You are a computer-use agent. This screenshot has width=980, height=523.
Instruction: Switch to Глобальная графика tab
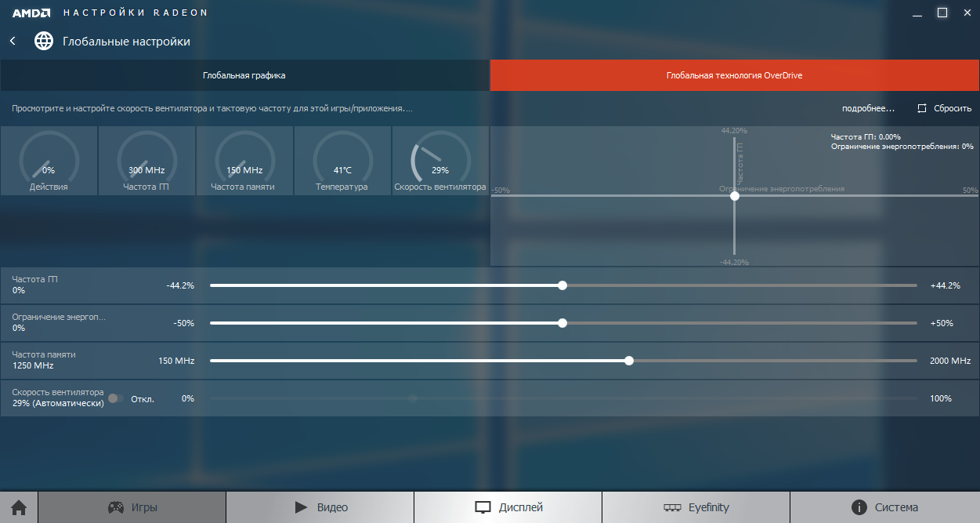pyautogui.click(x=244, y=75)
